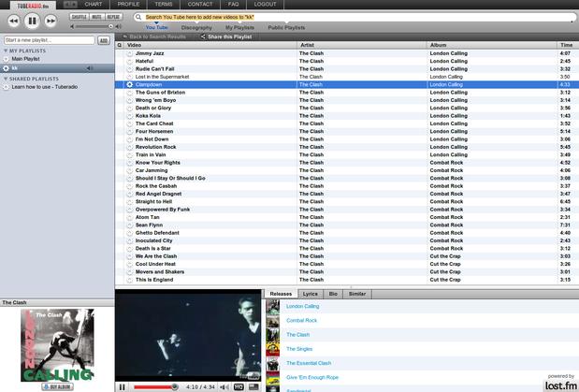Select the My Playlists search tab
579x392 pixels.
[239, 27]
